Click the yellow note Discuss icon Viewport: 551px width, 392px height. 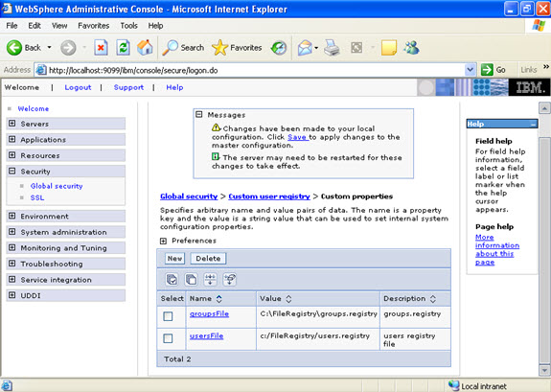point(389,48)
